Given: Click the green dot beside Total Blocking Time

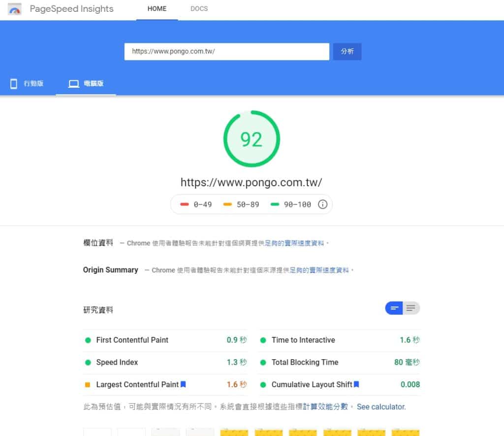Looking at the screenshot, I should coord(262,362).
